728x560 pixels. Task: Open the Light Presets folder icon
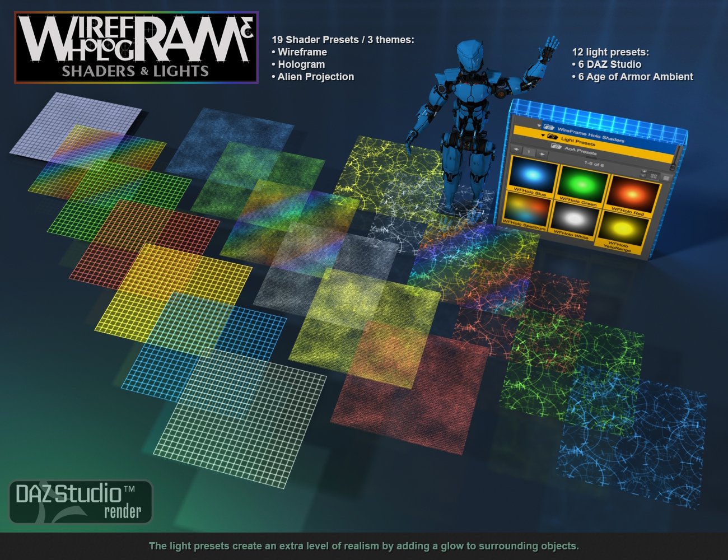[552, 137]
